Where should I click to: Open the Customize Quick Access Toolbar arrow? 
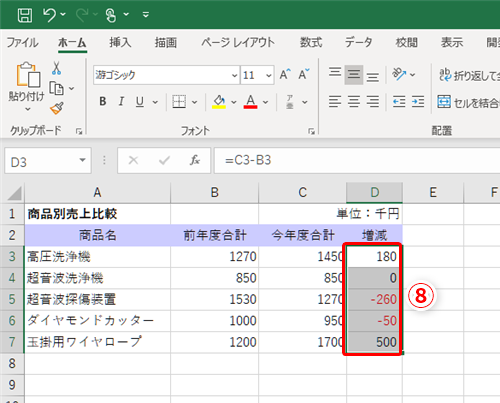point(146,14)
